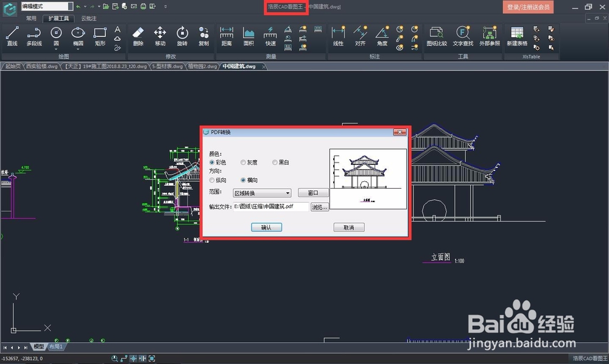Select the 矩形 rectangle tool
The image size is (609, 364).
coord(100,37)
